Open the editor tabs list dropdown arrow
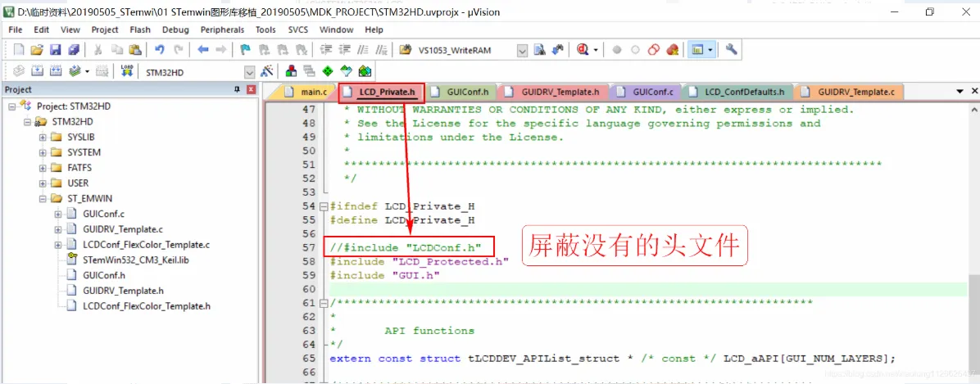Image resolution: width=980 pixels, height=384 pixels. (960, 91)
